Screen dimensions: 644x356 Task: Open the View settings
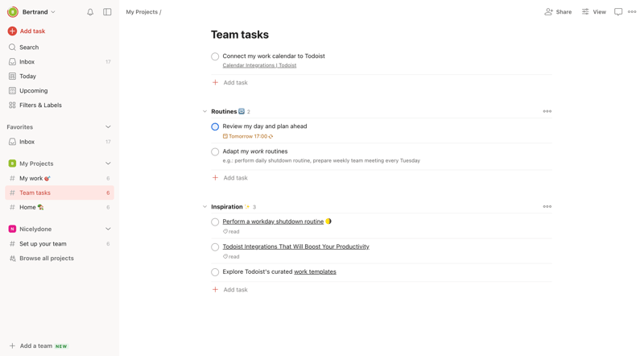tap(593, 12)
